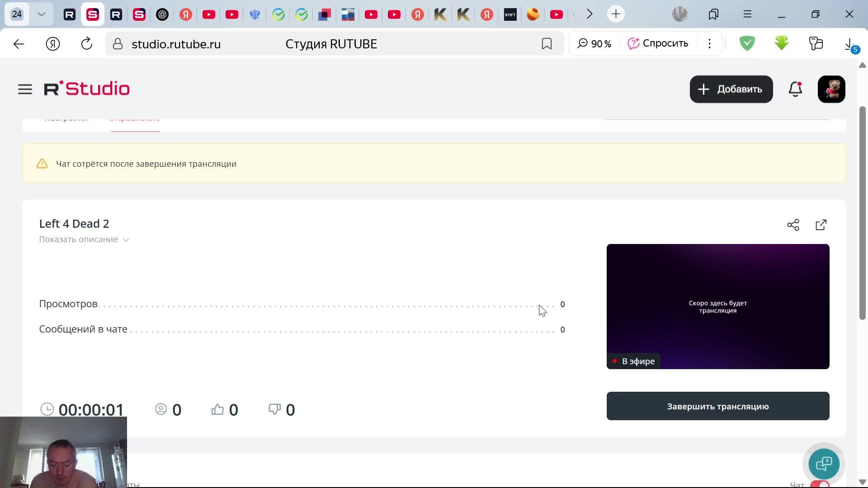Click the user profile avatar
Viewport: 868px width, 488px height.
tap(831, 89)
